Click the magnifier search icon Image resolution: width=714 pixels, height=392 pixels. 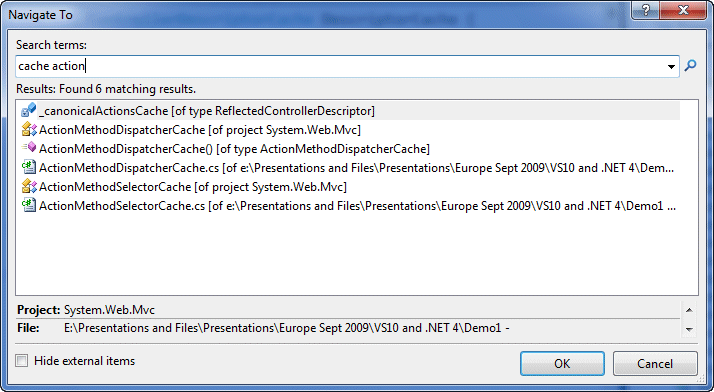coord(690,66)
